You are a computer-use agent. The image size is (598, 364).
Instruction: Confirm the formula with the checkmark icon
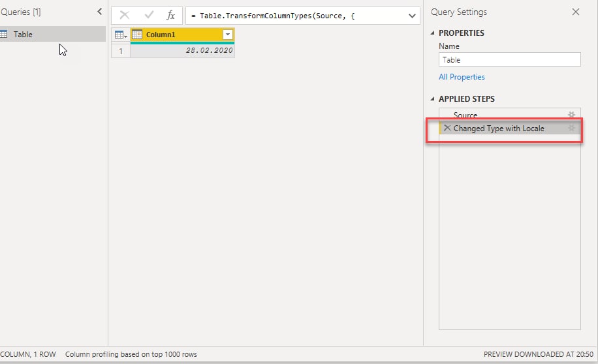pos(149,15)
